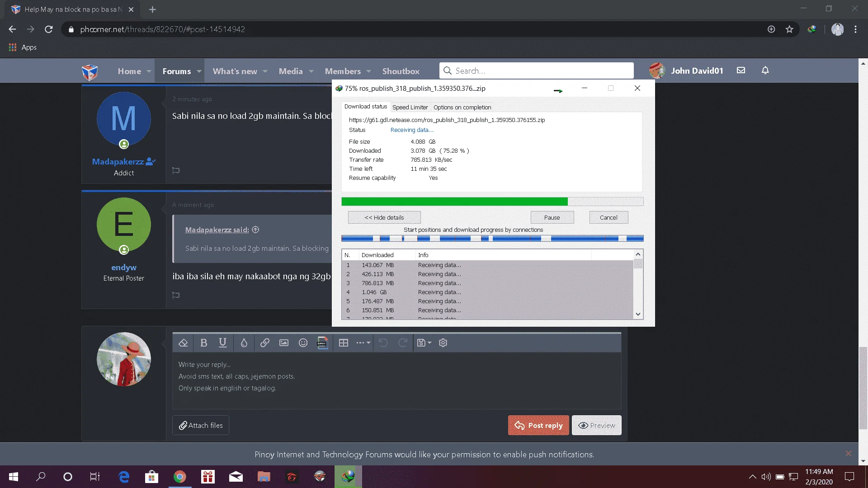Go back to previous page

click(x=12, y=29)
